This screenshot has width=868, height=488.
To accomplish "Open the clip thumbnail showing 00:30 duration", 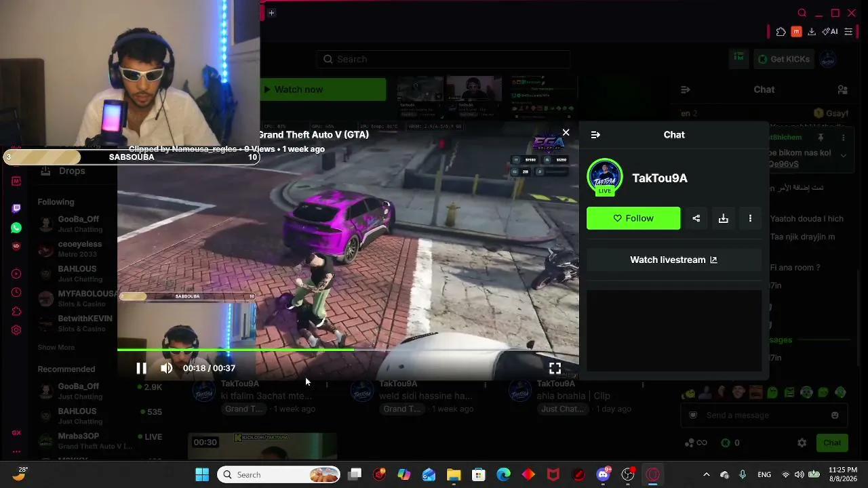I will click(262, 447).
